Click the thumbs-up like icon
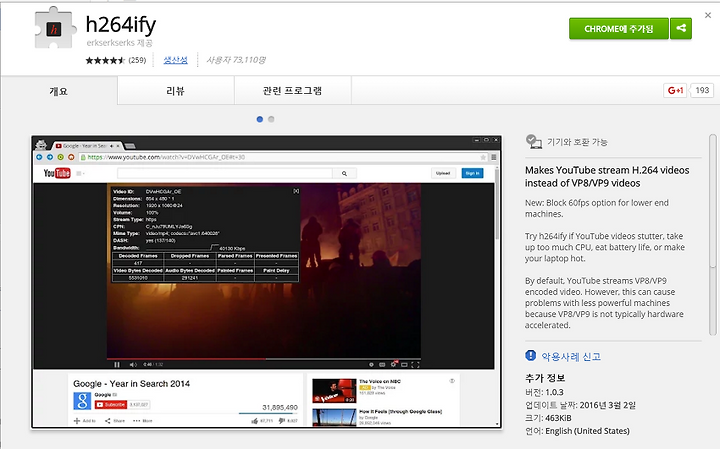The width and height of the screenshot is (720, 449). coord(254,421)
